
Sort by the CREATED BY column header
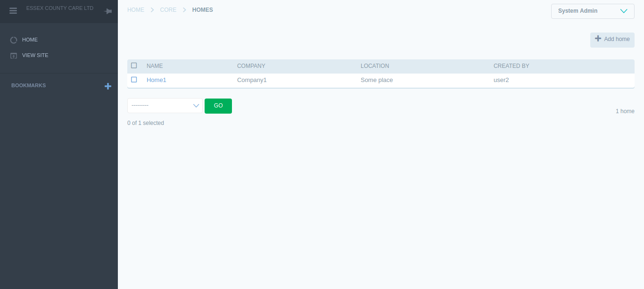[x=511, y=66]
